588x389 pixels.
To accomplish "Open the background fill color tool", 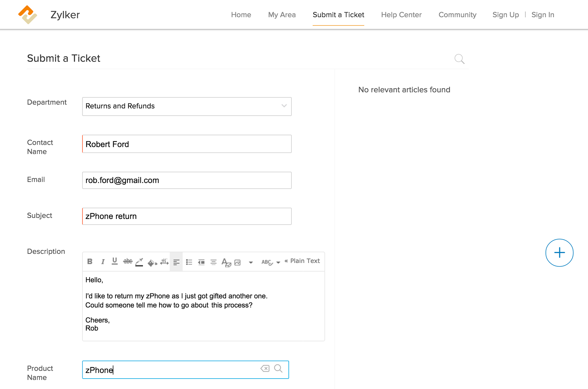I will (152, 262).
